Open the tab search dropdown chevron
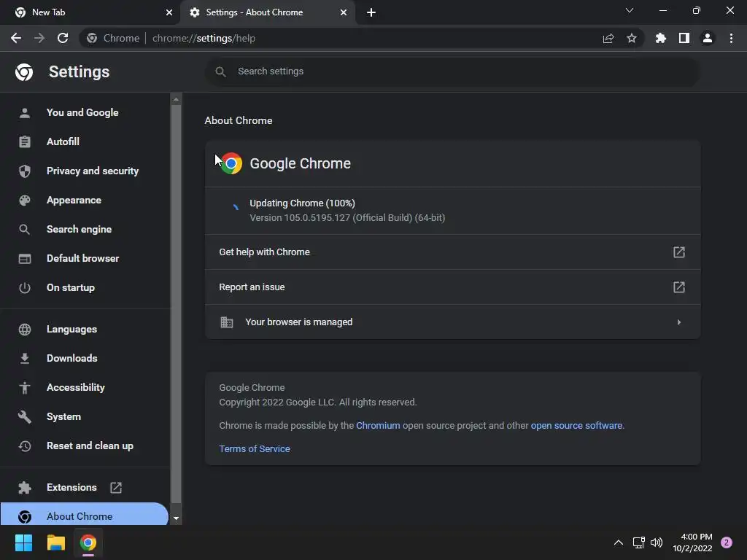 [x=630, y=10]
